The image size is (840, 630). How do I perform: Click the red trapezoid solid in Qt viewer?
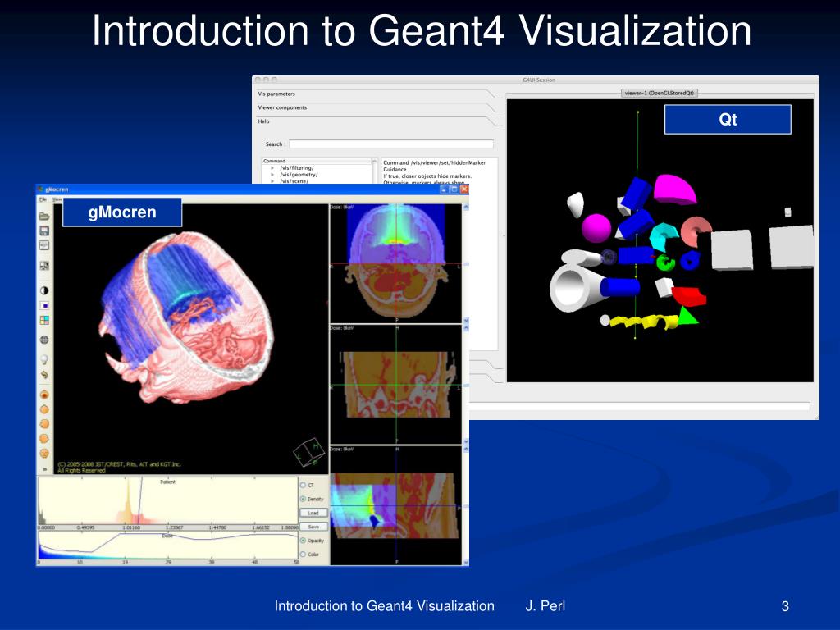[688, 296]
